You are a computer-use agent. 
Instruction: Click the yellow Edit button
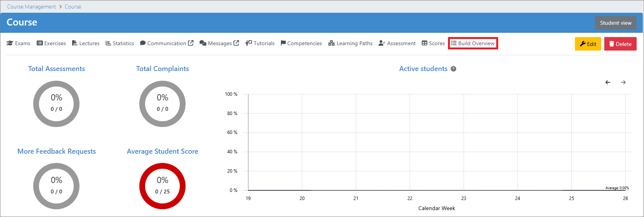(x=588, y=44)
